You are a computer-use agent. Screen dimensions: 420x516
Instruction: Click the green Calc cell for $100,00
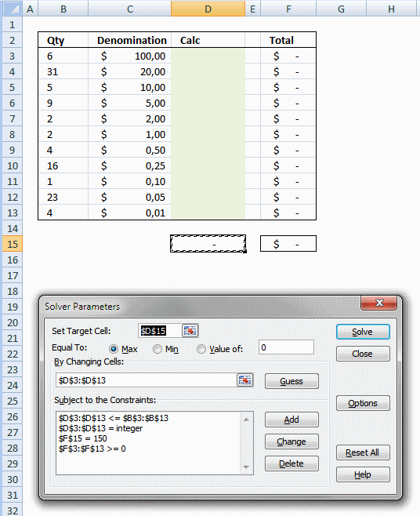click(x=208, y=56)
